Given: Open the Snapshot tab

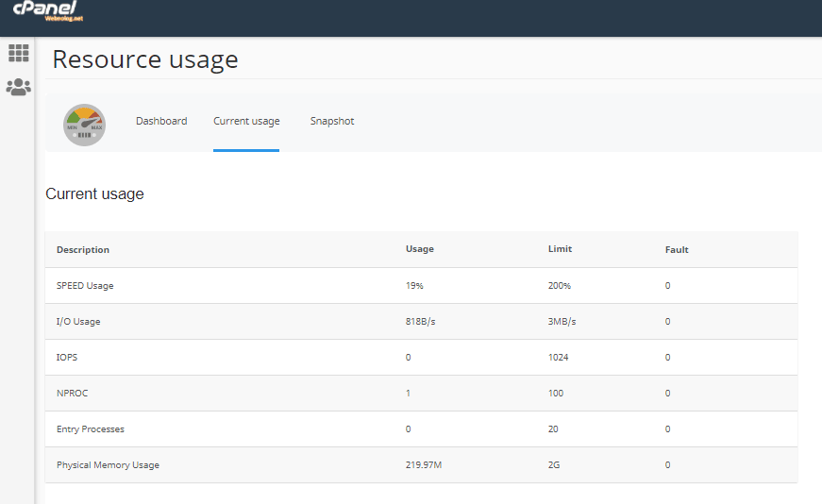Looking at the screenshot, I should pos(332,121).
